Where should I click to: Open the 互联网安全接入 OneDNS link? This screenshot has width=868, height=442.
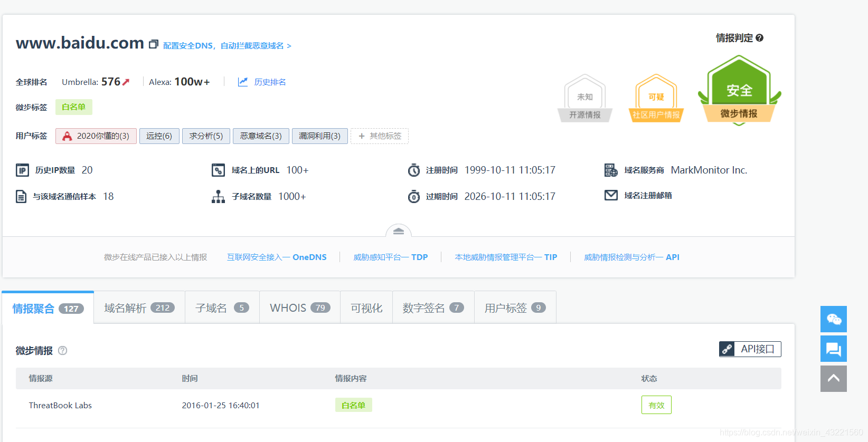point(277,257)
